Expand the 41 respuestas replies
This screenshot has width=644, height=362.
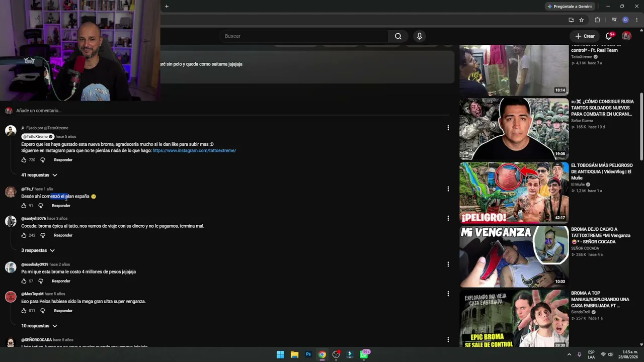pos(39,175)
